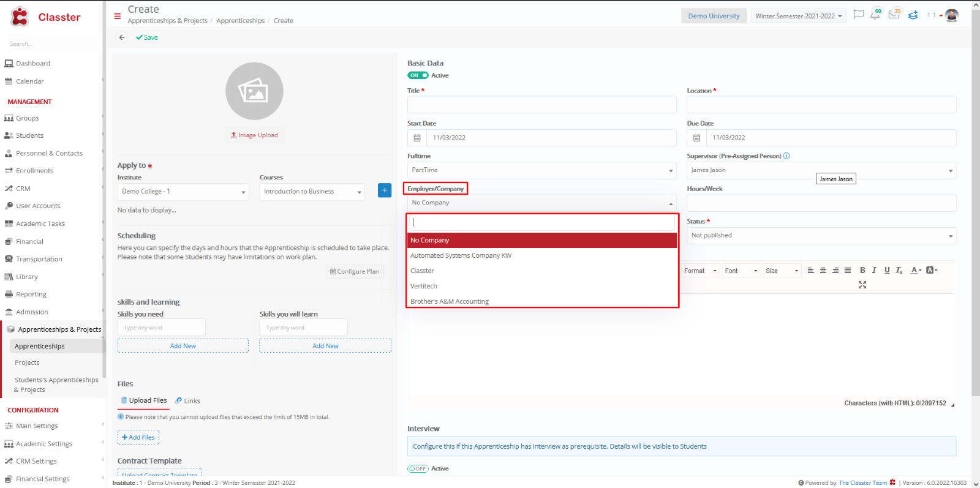Open messages envelope with 35 badge
The height and width of the screenshot is (488, 980).
click(x=894, y=15)
